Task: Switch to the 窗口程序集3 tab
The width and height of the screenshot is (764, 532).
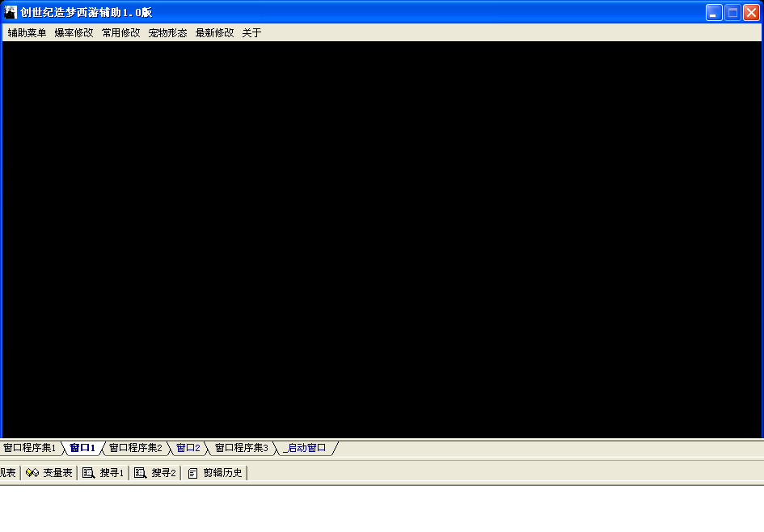Action: click(x=242, y=448)
